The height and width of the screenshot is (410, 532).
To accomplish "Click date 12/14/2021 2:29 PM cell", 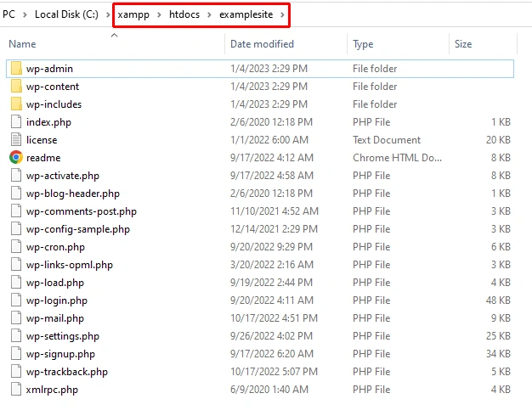I will coord(274,228).
